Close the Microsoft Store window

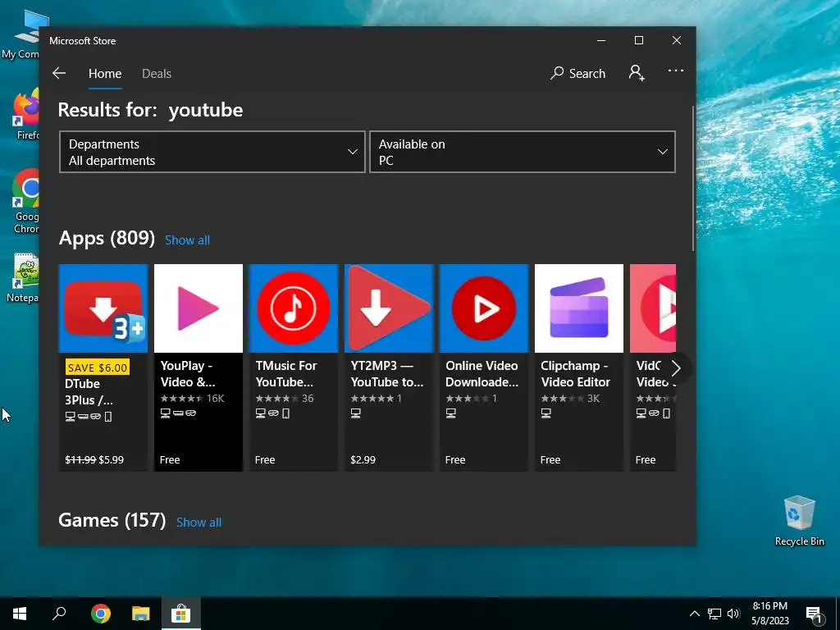pyautogui.click(x=677, y=41)
